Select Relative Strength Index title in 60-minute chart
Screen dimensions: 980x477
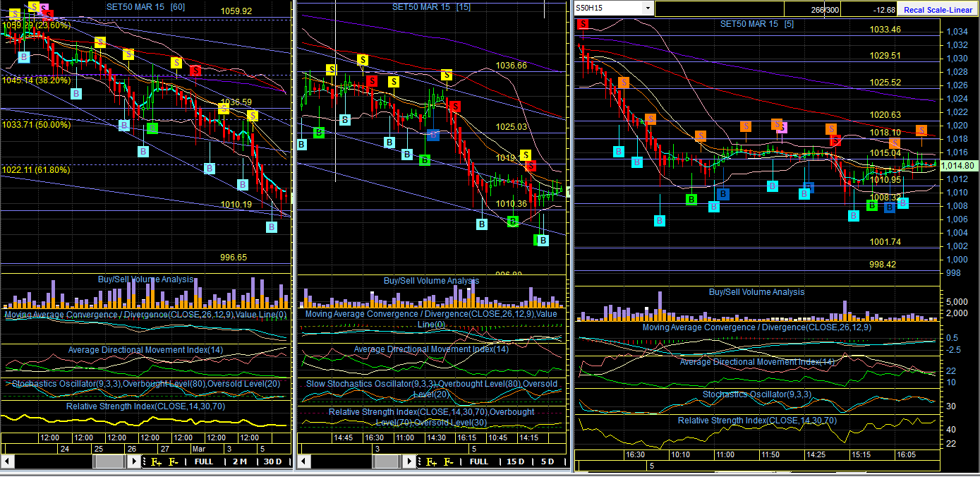pyautogui.click(x=145, y=406)
